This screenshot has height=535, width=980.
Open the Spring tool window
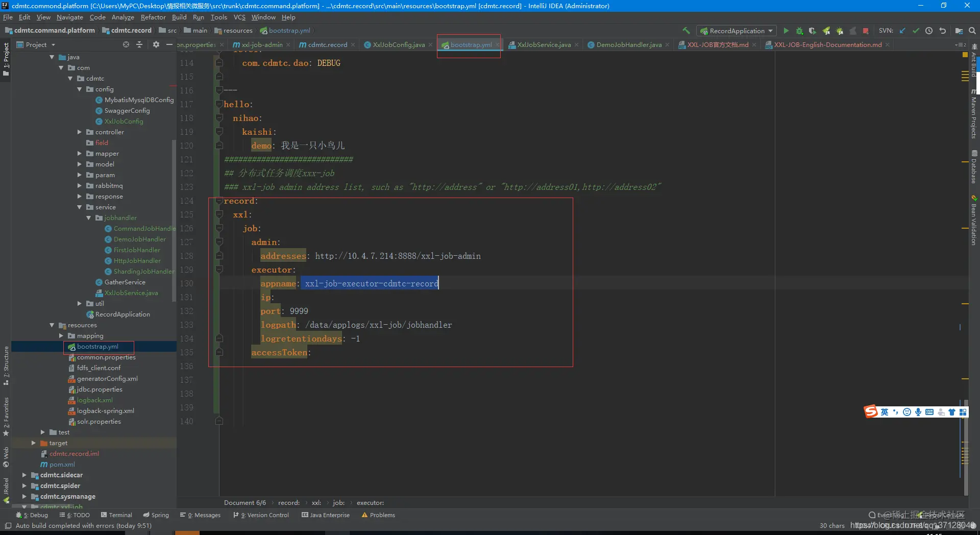156,515
